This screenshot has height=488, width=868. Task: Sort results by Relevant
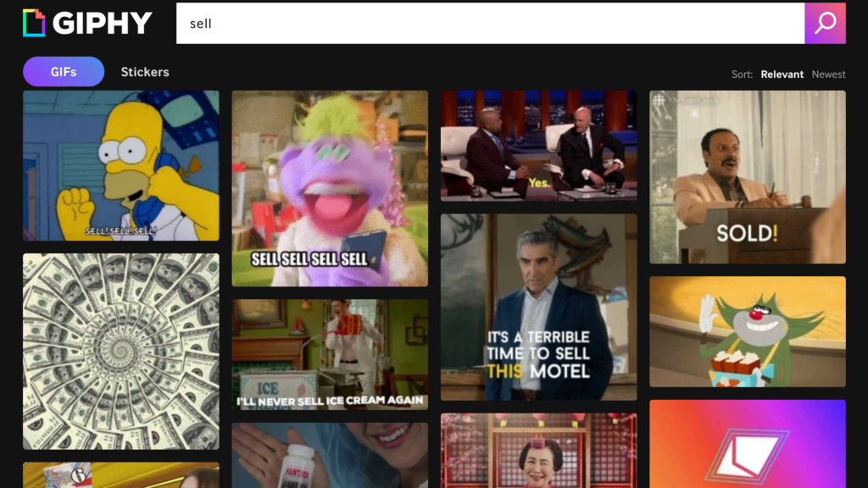click(782, 75)
